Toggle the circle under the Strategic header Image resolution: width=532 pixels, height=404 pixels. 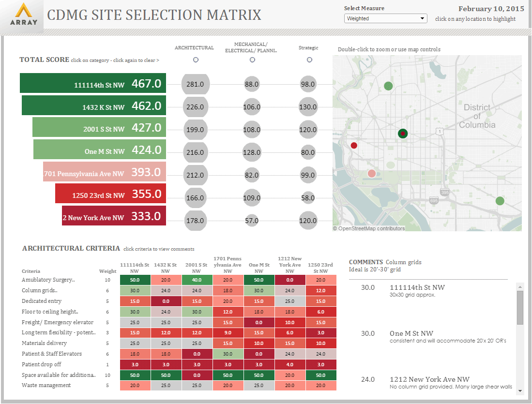point(309,60)
